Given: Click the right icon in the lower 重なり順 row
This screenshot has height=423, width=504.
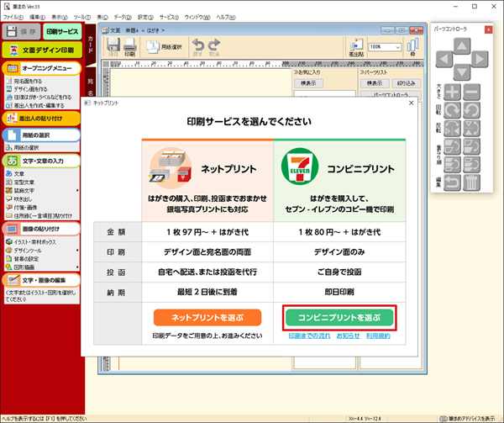Looking at the screenshot, I should 471,165.
